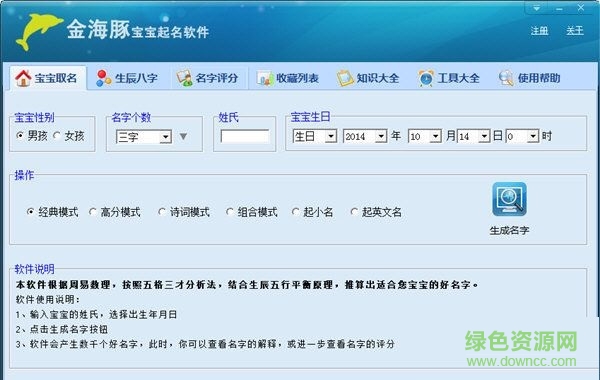Click the 关于 link
The height and width of the screenshot is (380, 600).
coord(575,31)
